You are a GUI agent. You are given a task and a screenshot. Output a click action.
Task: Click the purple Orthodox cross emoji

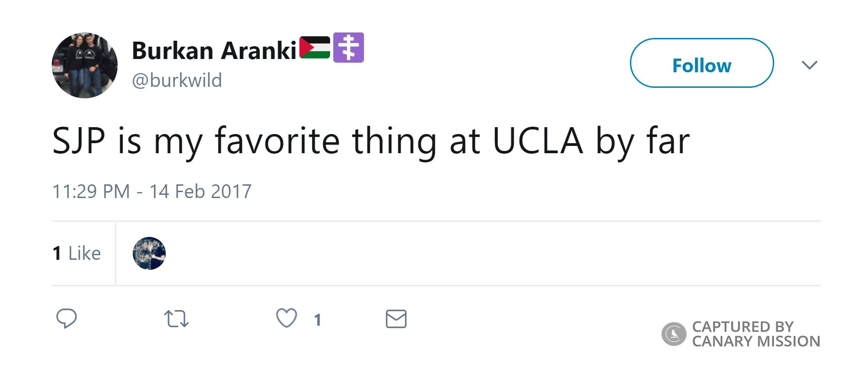point(348,48)
